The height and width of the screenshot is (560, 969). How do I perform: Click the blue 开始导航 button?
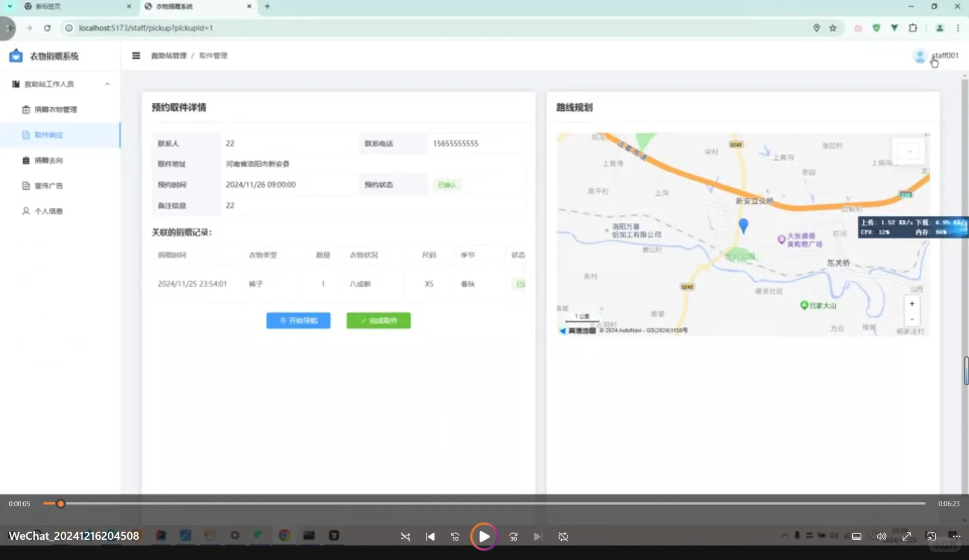coord(298,320)
